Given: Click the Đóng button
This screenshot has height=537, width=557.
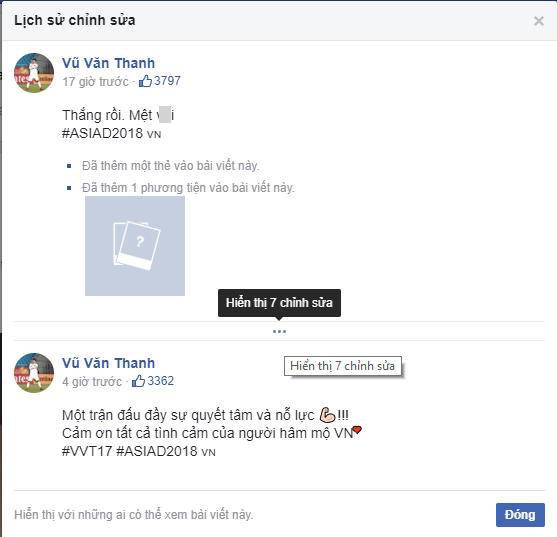Looking at the screenshot, I should (520, 515).
